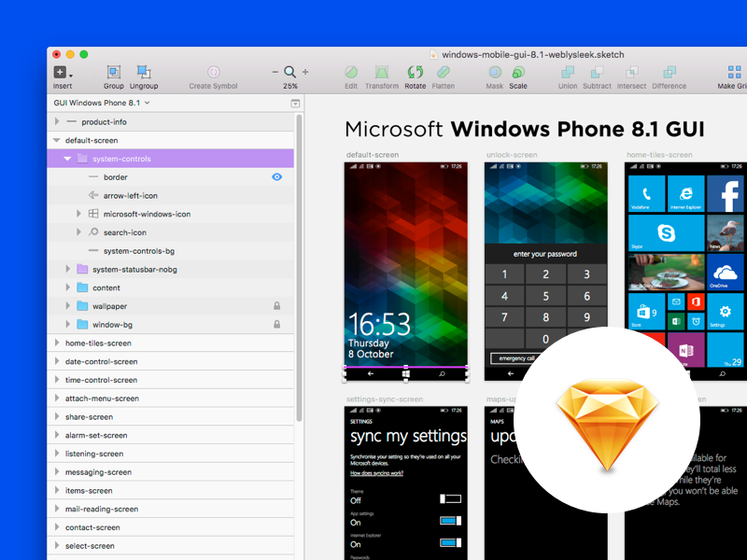Click the Vodafone phone tile
Viewport: 747px width, 560px height.
pos(646,193)
